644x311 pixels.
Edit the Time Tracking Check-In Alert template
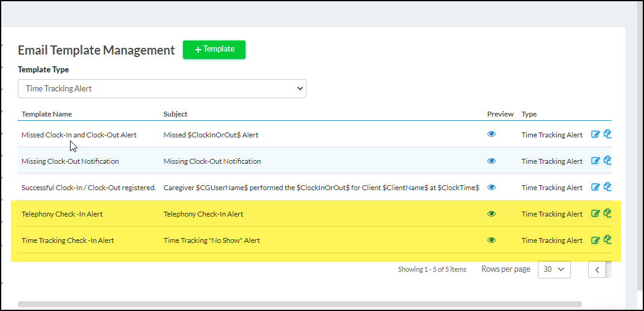pyautogui.click(x=595, y=240)
